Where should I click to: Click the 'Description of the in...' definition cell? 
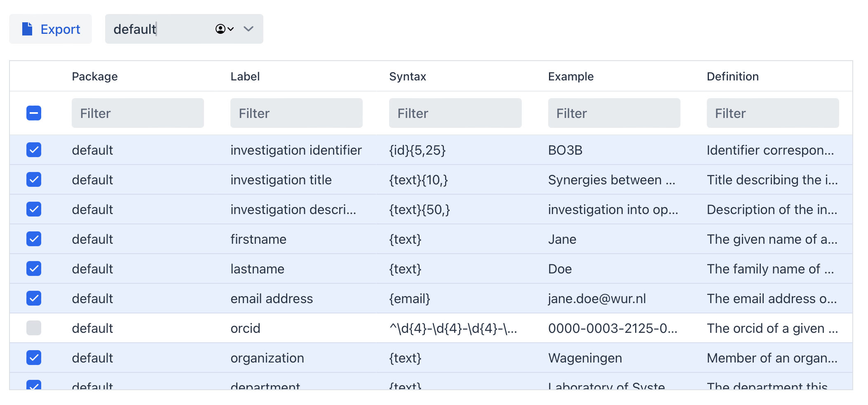click(x=772, y=210)
